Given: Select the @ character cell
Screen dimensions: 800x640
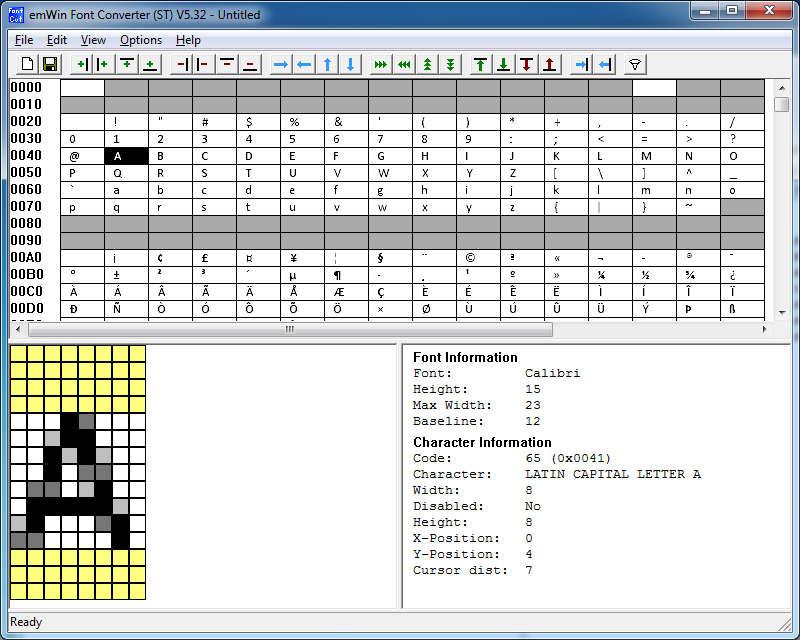Looking at the screenshot, I should [x=82, y=156].
